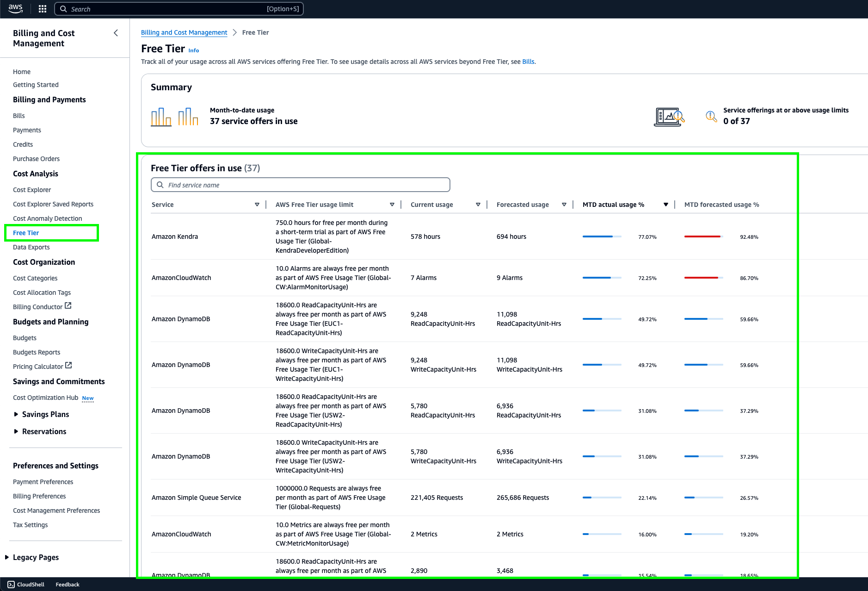Navigate to Billing and Cost Management breadcrumb
Image resolution: width=868 pixels, height=591 pixels.
point(184,32)
